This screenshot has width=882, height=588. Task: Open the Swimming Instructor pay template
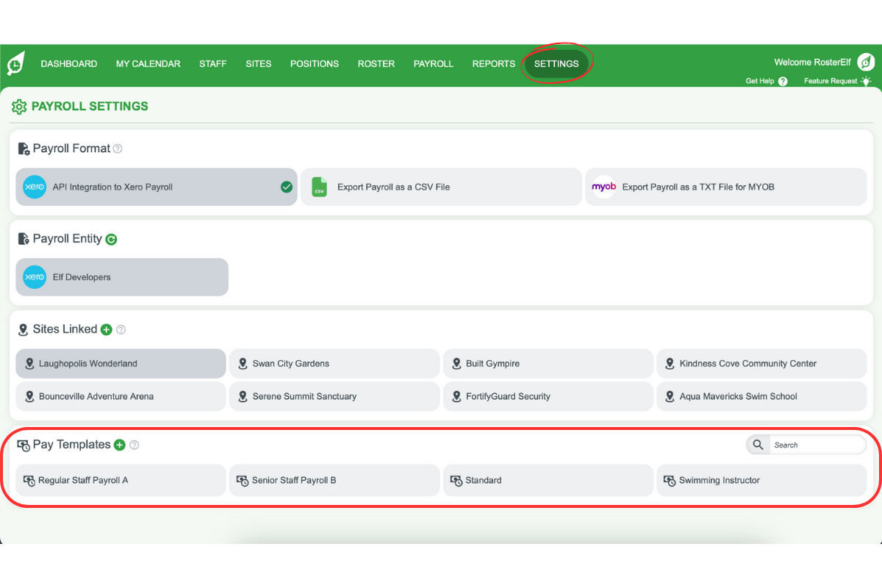point(761,480)
